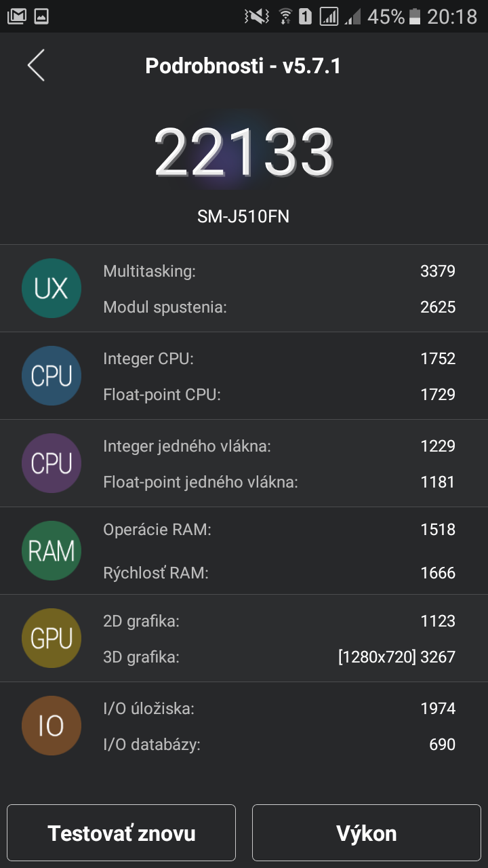Tap the back arrow icon

pyautogui.click(x=36, y=66)
